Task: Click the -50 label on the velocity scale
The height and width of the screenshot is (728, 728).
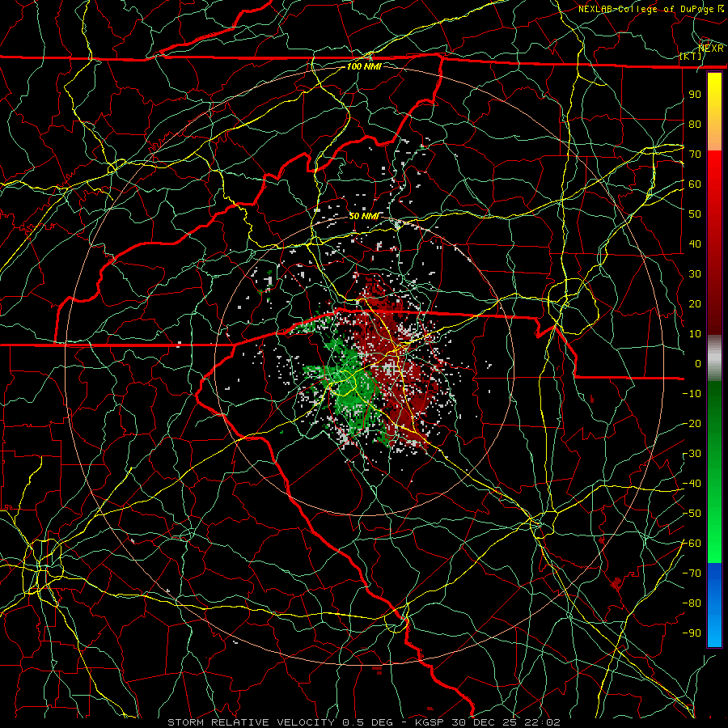Action: (692, 514)
